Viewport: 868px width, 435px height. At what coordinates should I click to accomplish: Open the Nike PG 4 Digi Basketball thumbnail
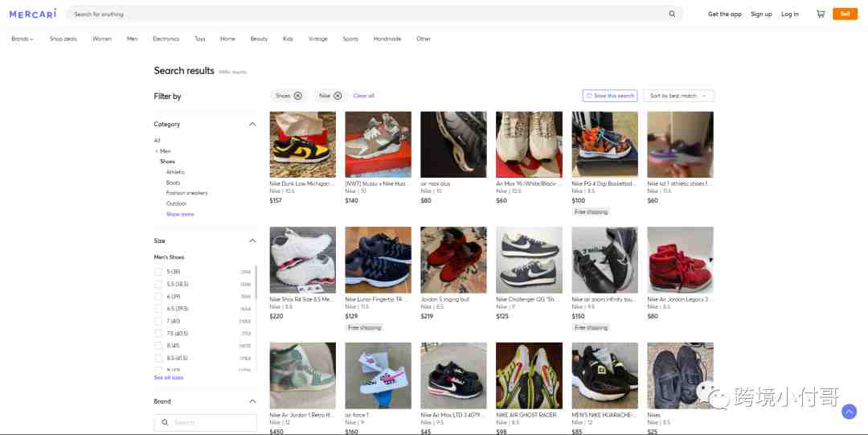(604, 144)
